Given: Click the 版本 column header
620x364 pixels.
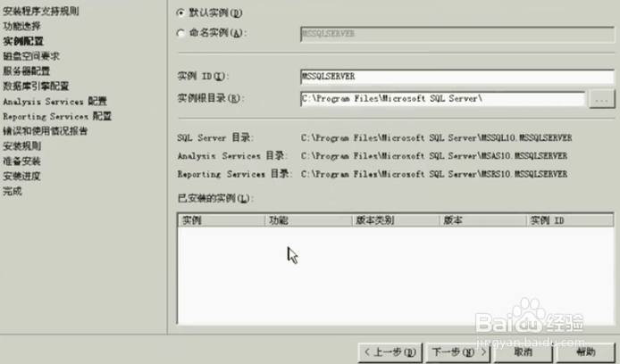Looking at the screenshot, I should coord(483,220).
